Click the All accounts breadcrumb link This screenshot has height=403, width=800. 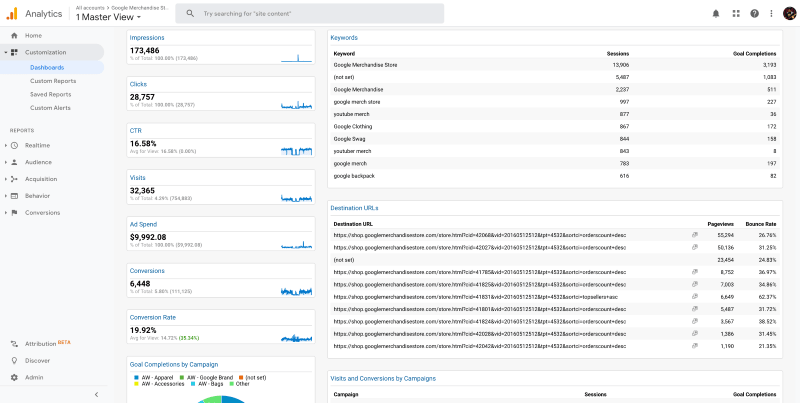(x=88, y=8)
